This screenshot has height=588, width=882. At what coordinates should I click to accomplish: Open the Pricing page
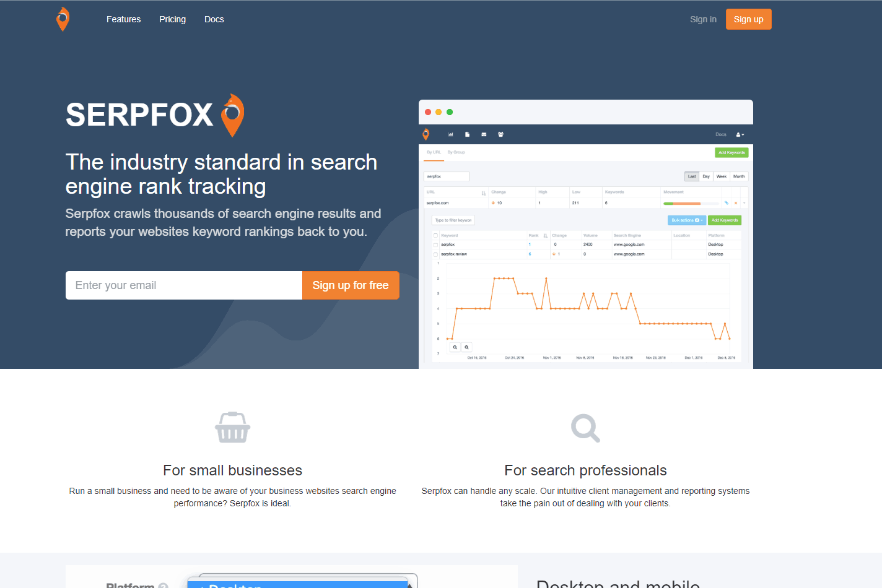point(172,19)
